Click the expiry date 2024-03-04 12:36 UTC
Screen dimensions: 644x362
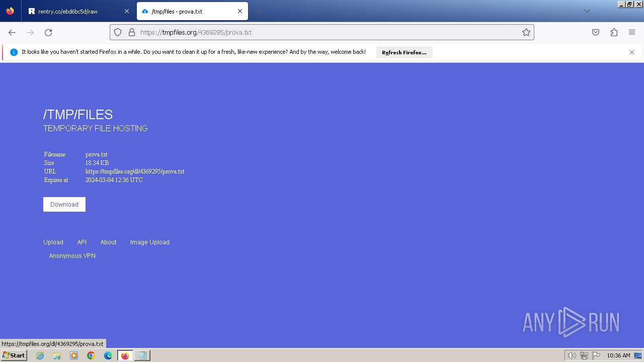[114, 180]
